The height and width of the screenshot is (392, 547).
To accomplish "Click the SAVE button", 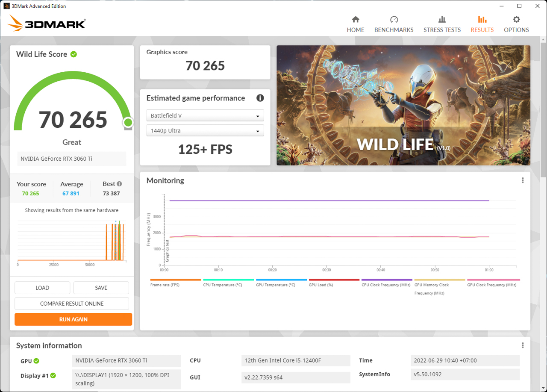I will (101, 288).
